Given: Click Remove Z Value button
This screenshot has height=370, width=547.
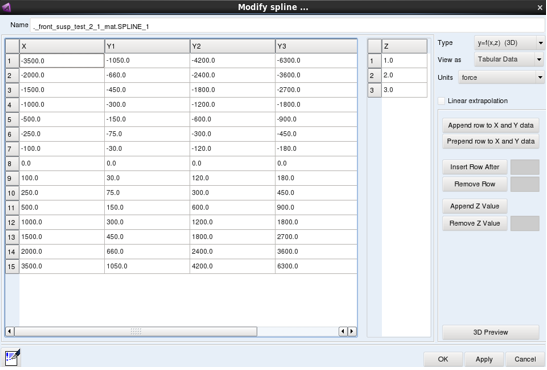Looking at the screenshot, I should (474, 223).
